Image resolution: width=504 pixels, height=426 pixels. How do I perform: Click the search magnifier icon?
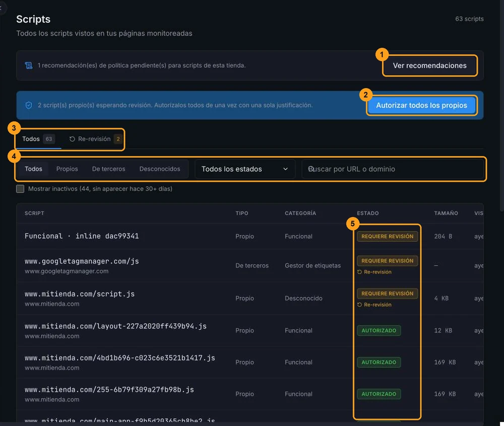click(x=310, y=169)
